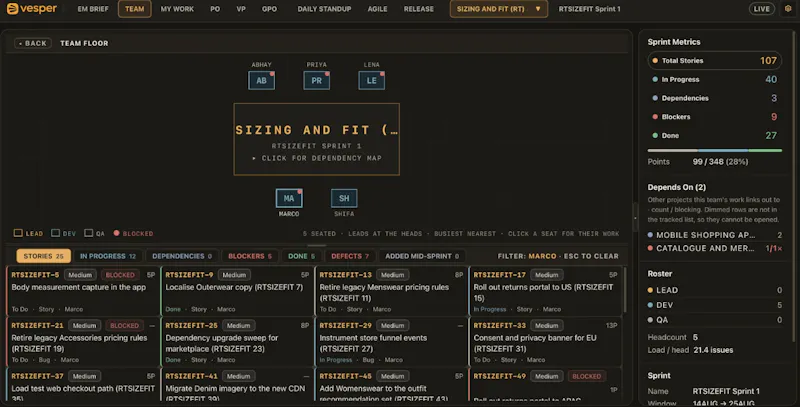The image size is (800, 407).
Task: Open story card RTSIZEFIT-25
Action: (x=237, y=341)
